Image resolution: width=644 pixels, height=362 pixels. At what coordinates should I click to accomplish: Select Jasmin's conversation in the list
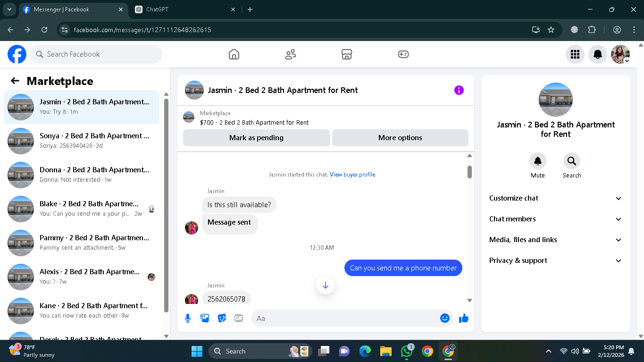click(x=81, y=107)
